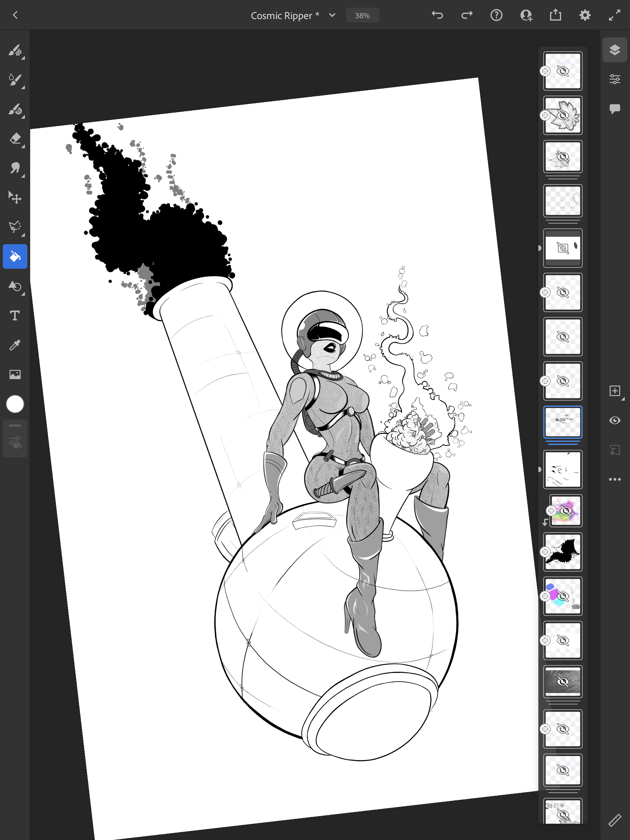This screenshot has height=840, width=630.
Task: Select the Pixel Brush tool
Action: pos(15,50)
